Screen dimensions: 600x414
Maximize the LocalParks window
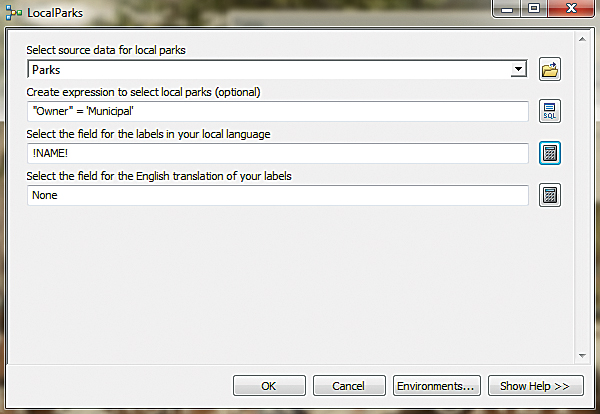(533, 9)
